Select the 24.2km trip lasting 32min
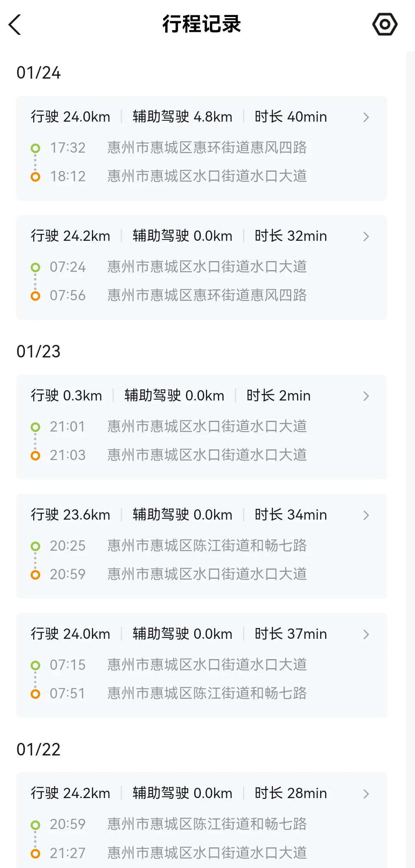415x868 pixels. (x=201, y=267)
